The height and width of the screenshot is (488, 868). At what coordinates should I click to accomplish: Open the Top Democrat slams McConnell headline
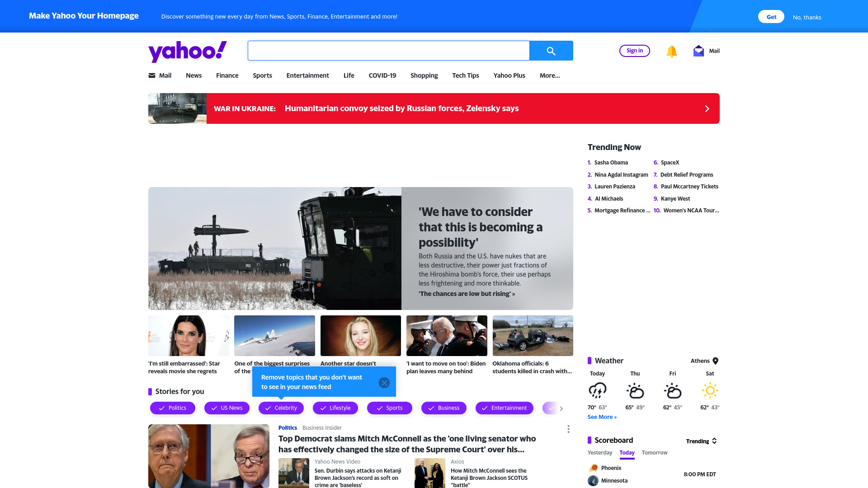click(407, 444)
